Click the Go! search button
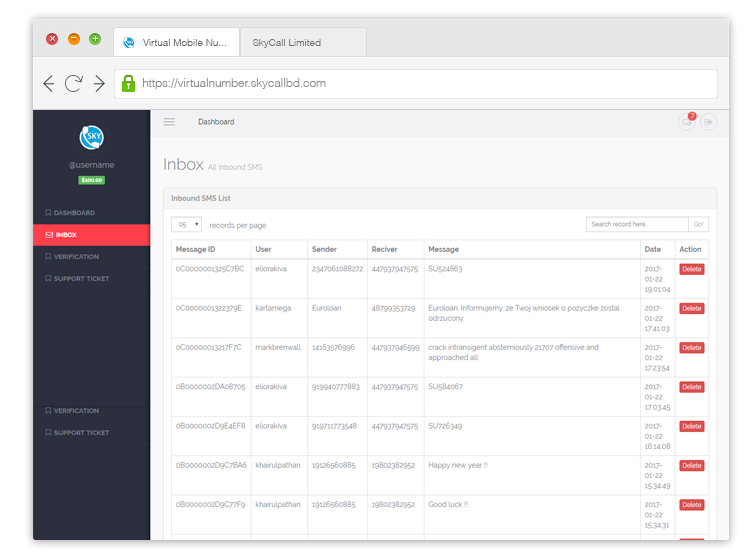 [698, 224]
